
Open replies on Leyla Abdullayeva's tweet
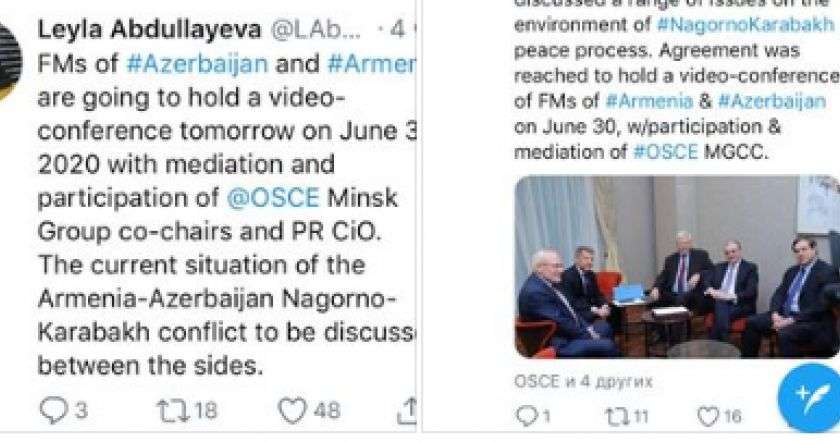(x=64, y=410)
